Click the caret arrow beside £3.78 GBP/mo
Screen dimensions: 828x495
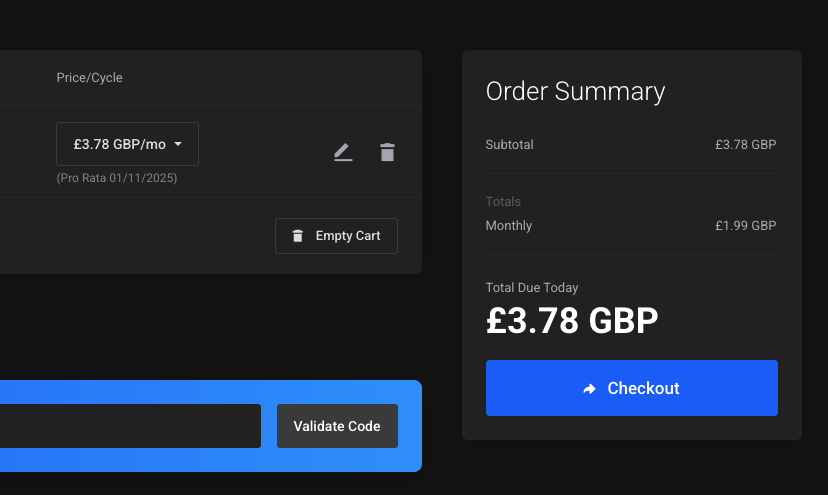[178, 144]
